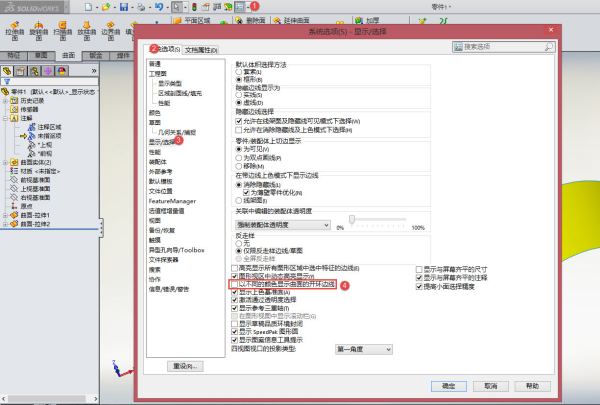
Task: Toggle the 显示与屏幕齐平的尺寸 checkbox
Action: click(419, 269)
